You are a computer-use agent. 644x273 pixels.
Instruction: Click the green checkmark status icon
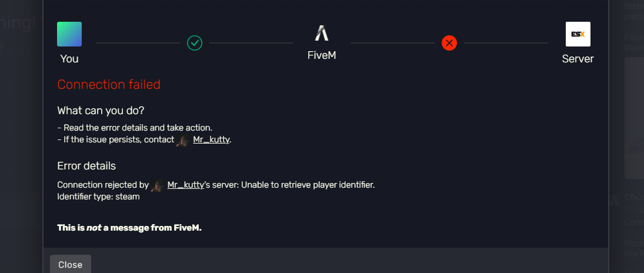pos(195,43)
